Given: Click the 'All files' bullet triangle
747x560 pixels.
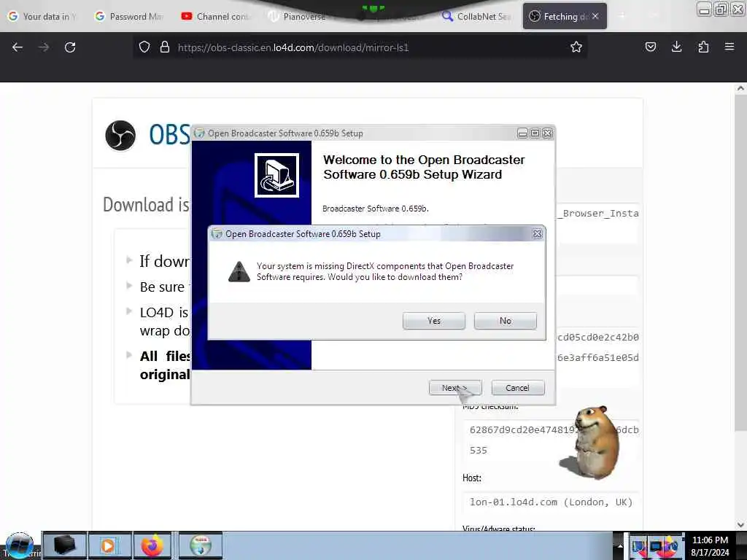Looking at the screenshot, I should (128, 355).
